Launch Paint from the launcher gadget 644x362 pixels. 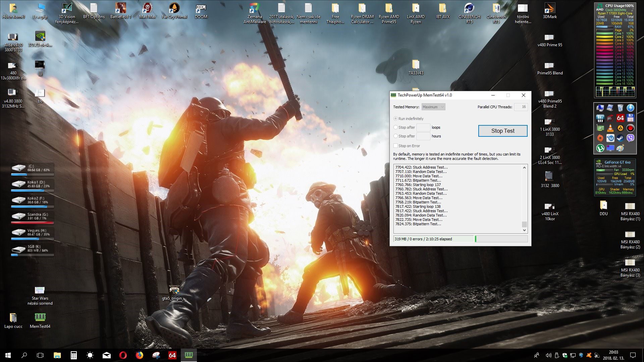coord(621,148)
